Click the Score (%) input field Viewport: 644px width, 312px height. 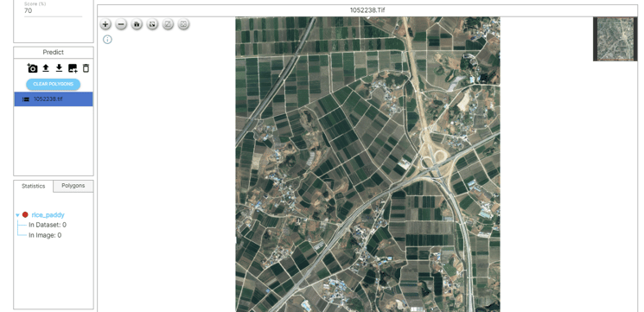pyautogui.click(x=53, y=11)
